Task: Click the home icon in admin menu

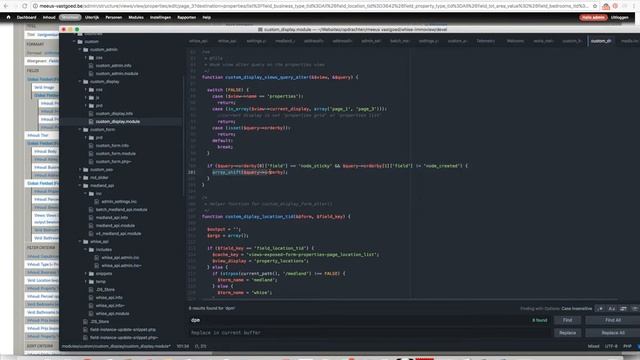Action: click(8, 17)
